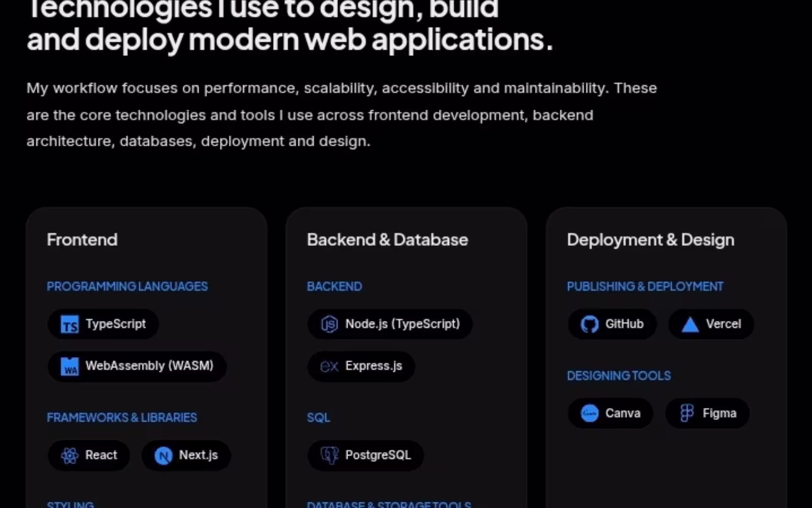Click the Vercel triangle logo icon
Viewport: 812px width, 508px height.
pyautogui.click(x=690, y=325)
